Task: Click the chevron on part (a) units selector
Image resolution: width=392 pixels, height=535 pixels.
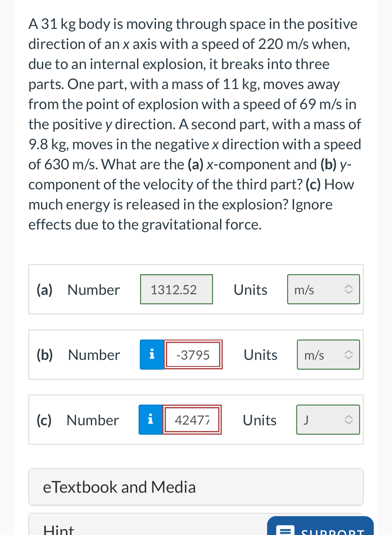Action: [x=348, y=289]
